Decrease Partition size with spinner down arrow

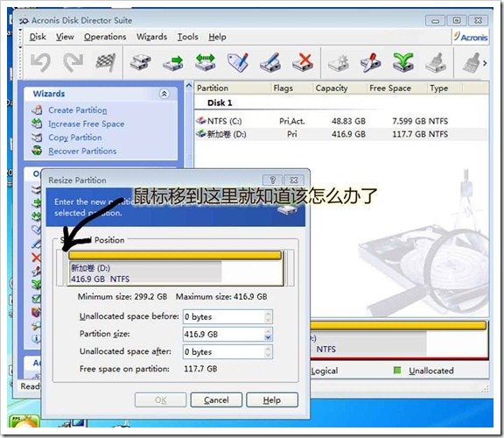[269, 337]
